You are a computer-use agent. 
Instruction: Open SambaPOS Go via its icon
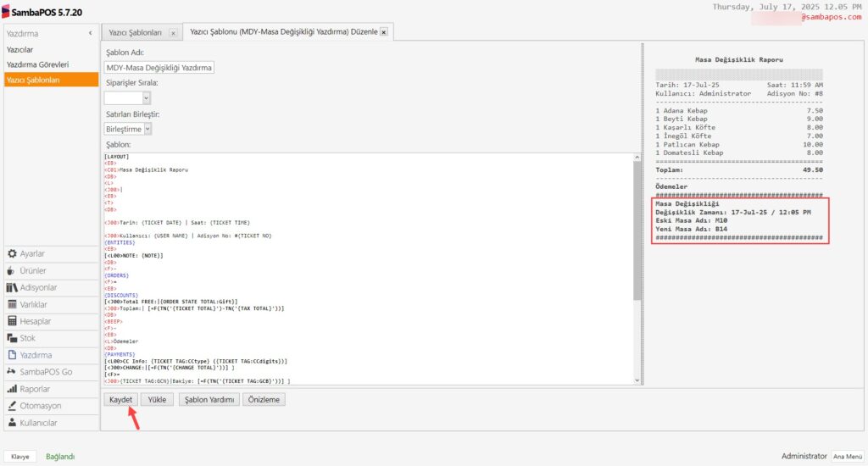coord(11,371)
